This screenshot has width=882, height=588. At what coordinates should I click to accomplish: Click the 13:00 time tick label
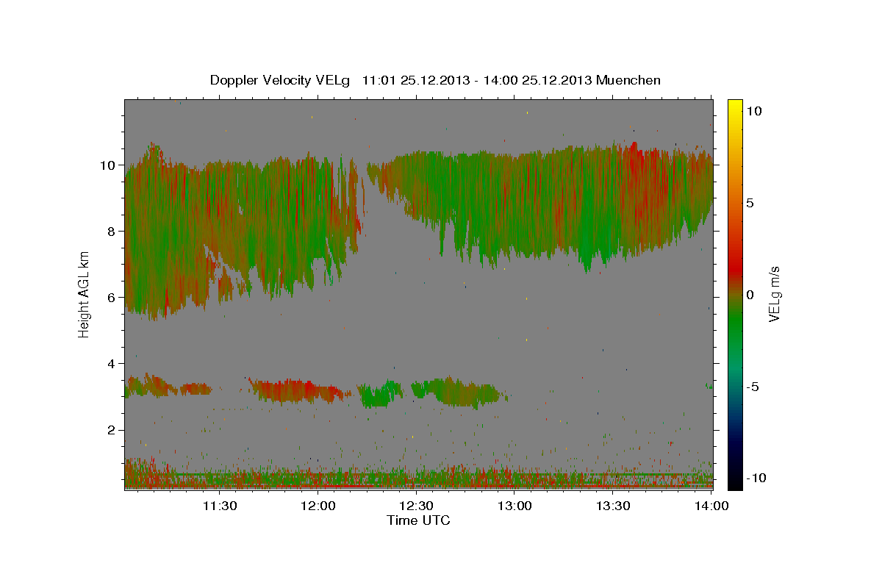tap(514, 506)
